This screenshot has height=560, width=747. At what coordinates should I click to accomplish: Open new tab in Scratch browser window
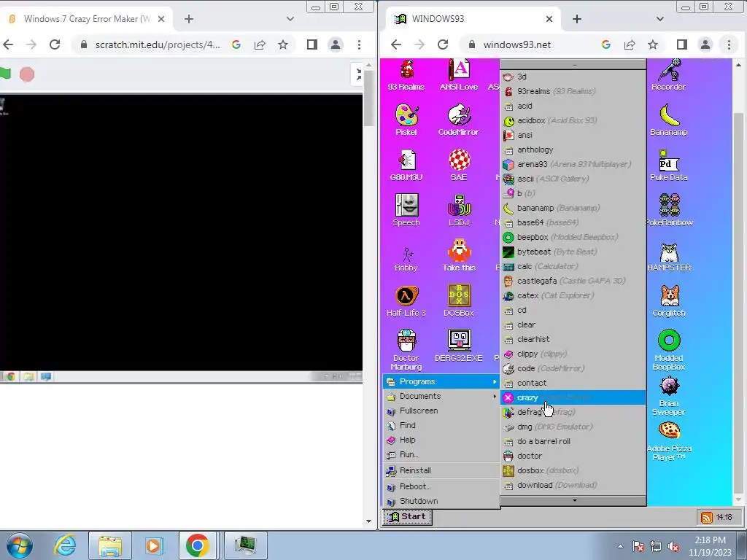pos(189,19)
